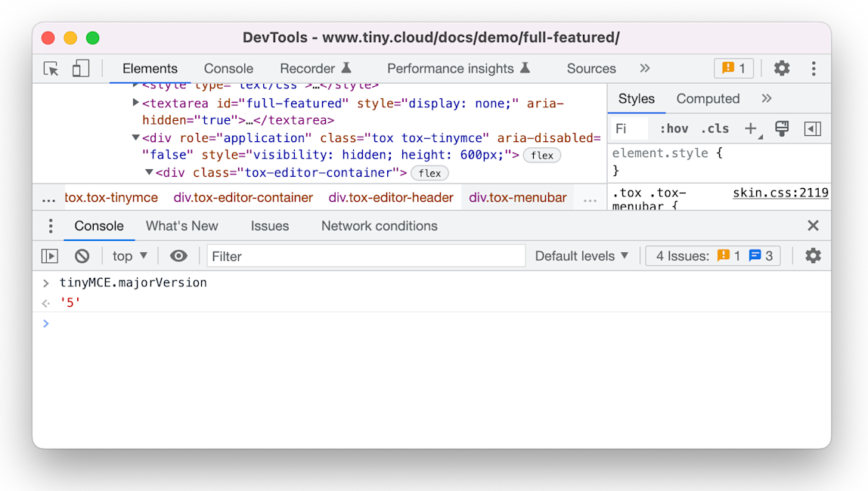Open the Performance insights tab
This screenshot has height=491, width=868.
click(x=458, y=69)
